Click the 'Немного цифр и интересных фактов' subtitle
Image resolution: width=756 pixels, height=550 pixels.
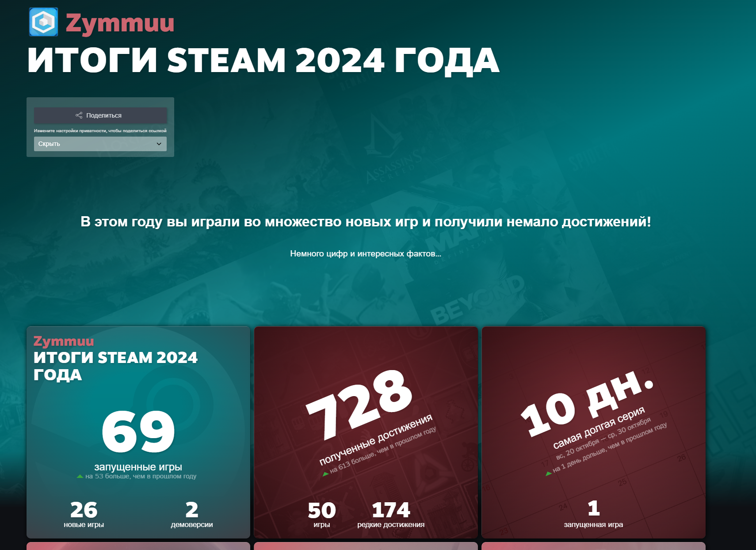click(366, 254)
